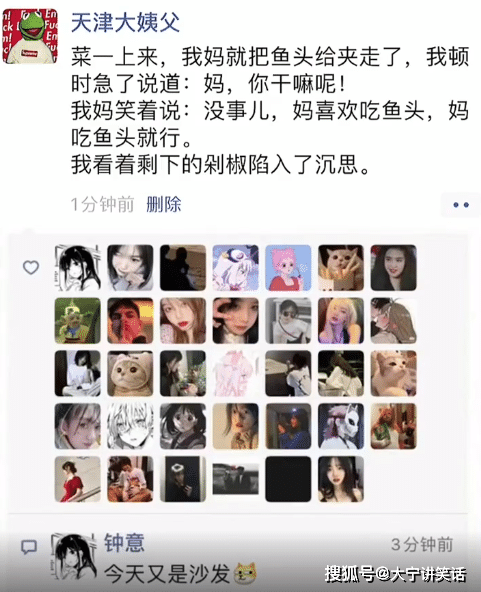
Task: Click the 1分钟前 timestamp
Action: [x=102, y=204]
